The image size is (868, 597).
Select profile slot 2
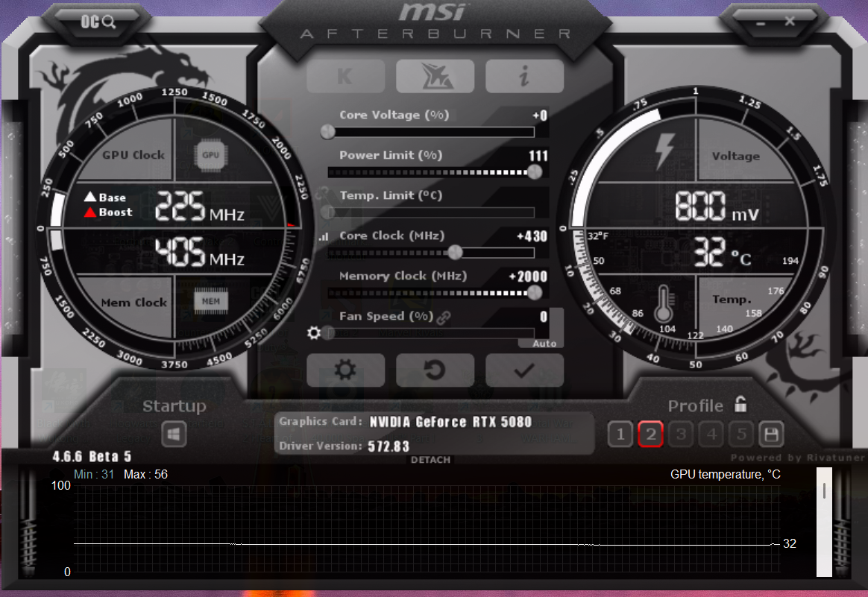(x=650, y=435)
